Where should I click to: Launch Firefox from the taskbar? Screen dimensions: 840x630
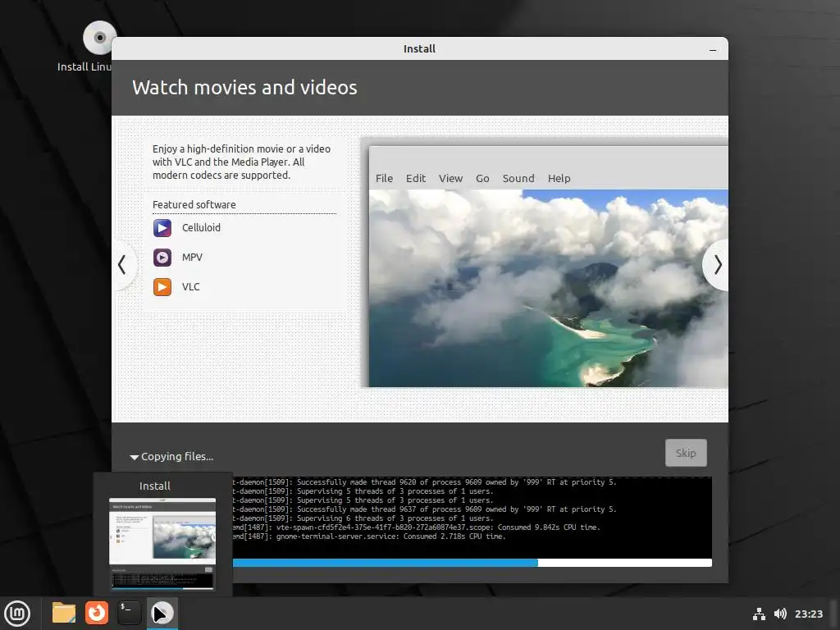[x=97, y=613]
